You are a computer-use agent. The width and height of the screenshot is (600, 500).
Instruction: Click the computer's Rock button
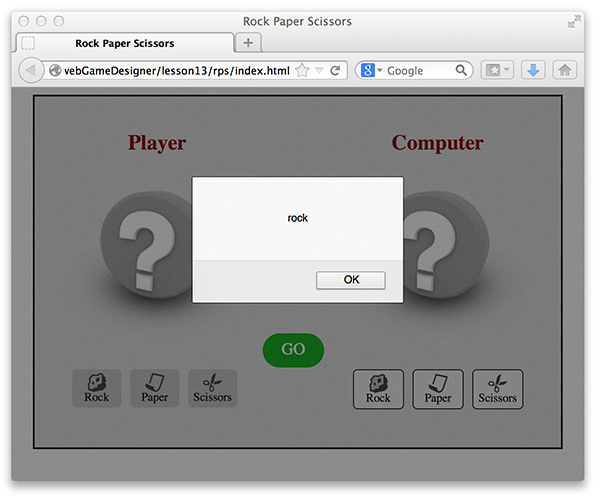(378, 389)
